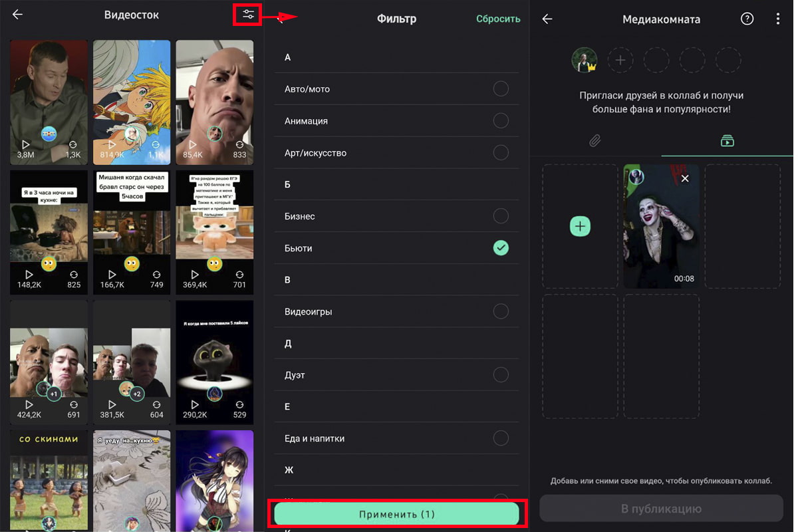Select the Анимация category checkbox

(x=501, y=121)
